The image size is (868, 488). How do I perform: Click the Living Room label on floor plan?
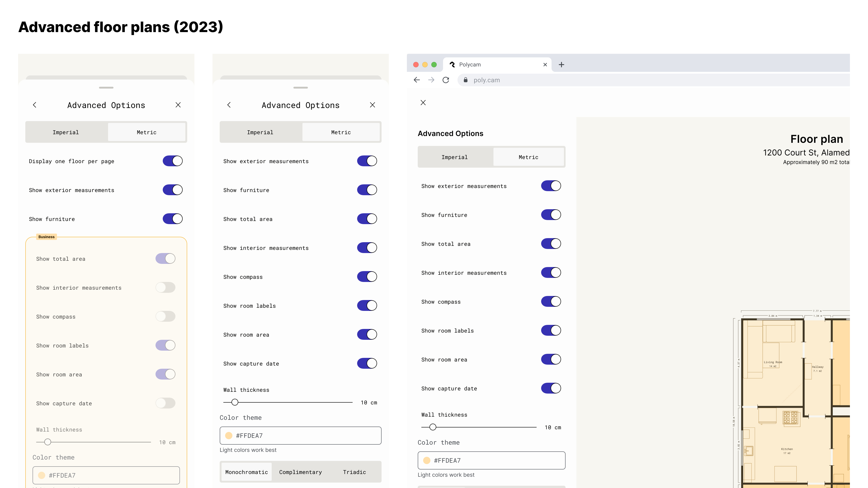click(773, 362)
